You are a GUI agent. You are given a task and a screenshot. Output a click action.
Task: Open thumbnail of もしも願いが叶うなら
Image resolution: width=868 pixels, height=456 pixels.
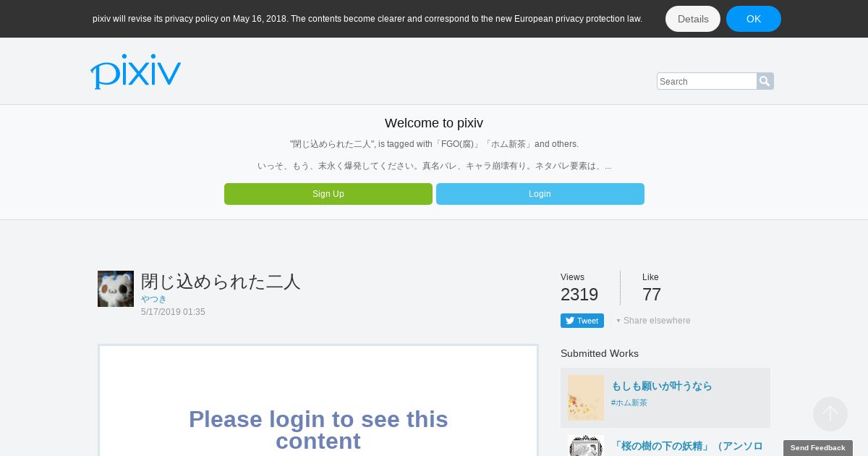pos(586,397)
